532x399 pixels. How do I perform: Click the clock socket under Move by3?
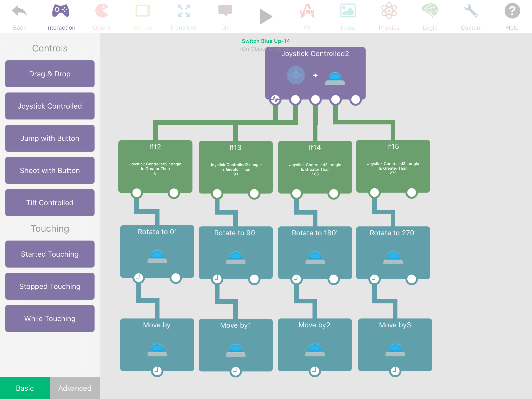pos(395,370)
